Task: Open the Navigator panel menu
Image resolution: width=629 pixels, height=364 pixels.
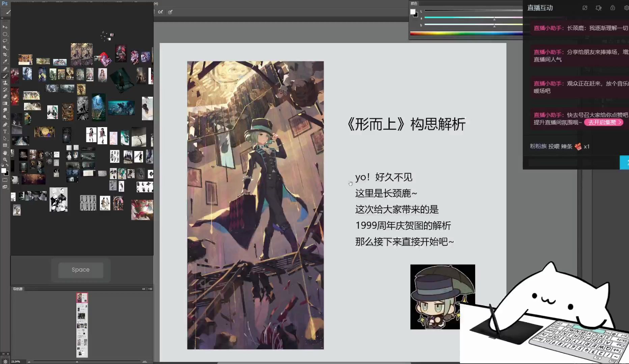Action: pyautogui.click(x=150, y=289)
